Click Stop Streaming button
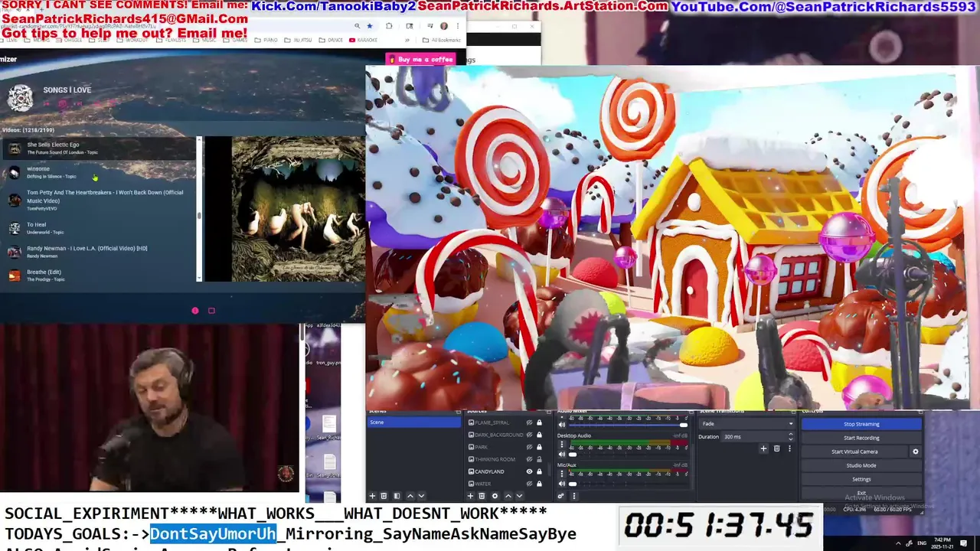 (x=861, y=424)
